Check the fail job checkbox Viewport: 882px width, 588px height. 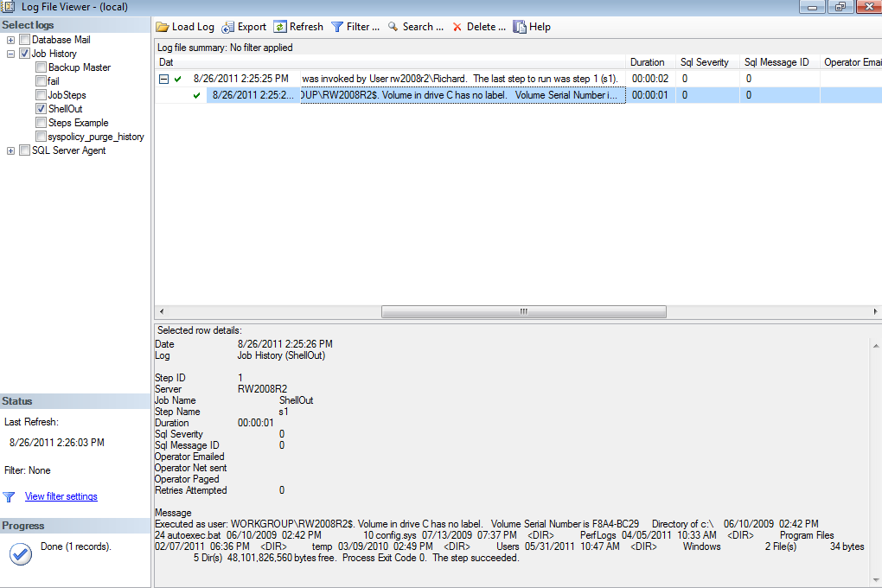pos(41,81)
